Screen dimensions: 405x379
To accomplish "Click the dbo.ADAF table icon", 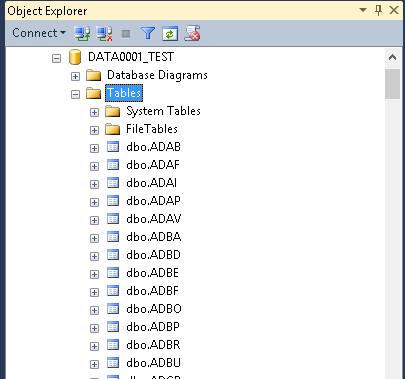I will click(113, 165).
